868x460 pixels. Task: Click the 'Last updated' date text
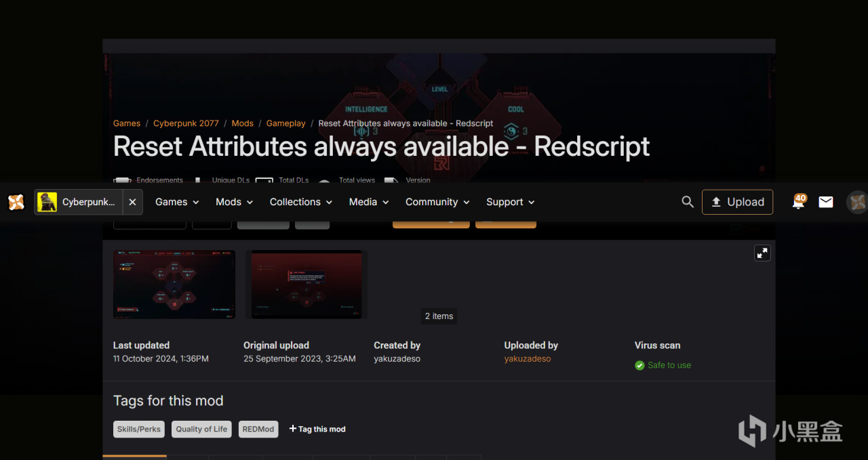(x=161, y=359)
